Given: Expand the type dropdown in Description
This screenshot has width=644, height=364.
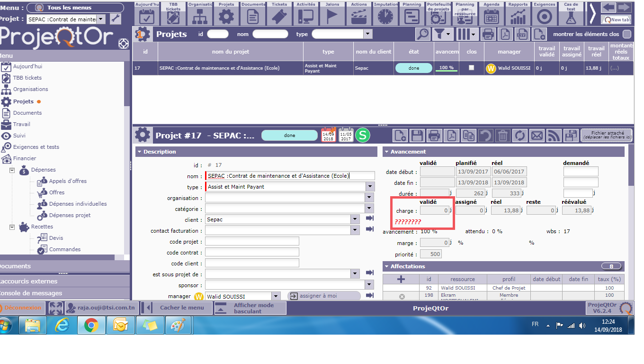Looking at the screenshot, I should point(370,187).
